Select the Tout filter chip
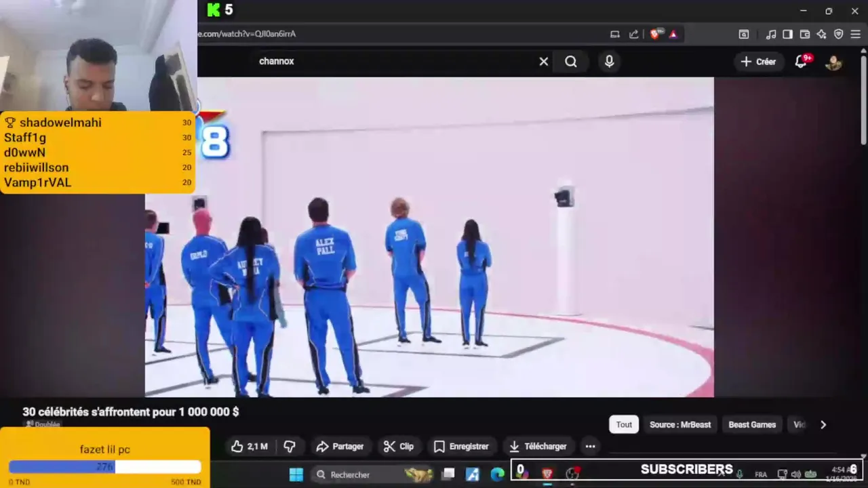This screenshot has width=868, height=488. (624, 425)
